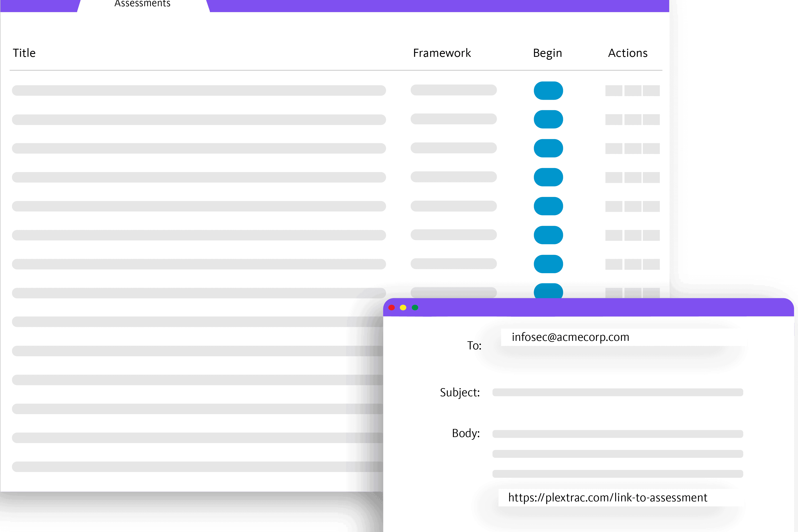798x532 pixels.
Task: Click the blue Begin button in the third row
Action: pos(548,148)
